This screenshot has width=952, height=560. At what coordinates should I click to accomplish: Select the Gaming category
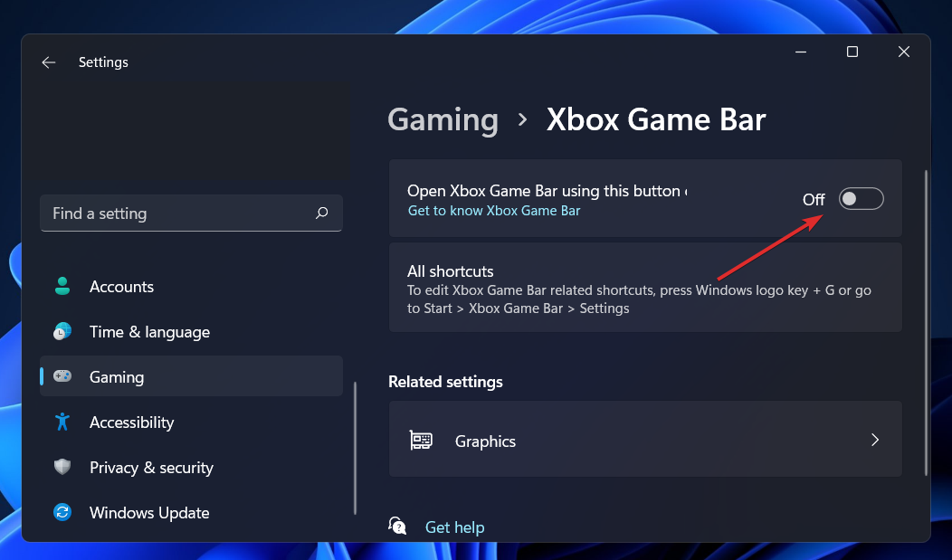(191, 376)
